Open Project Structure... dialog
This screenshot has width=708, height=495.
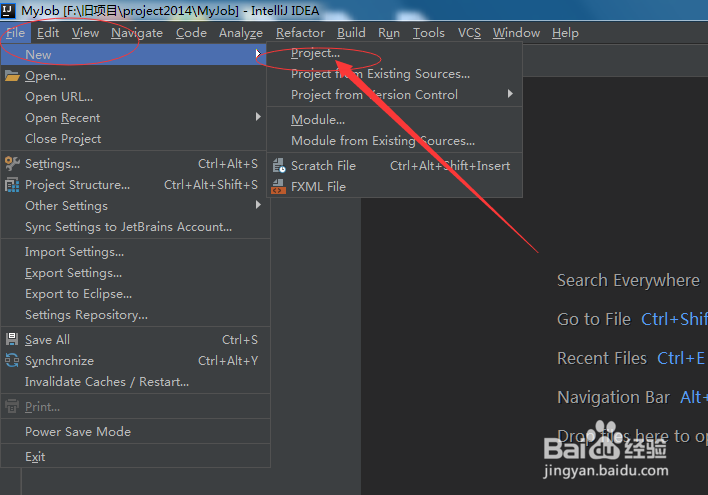coord(134,185)
